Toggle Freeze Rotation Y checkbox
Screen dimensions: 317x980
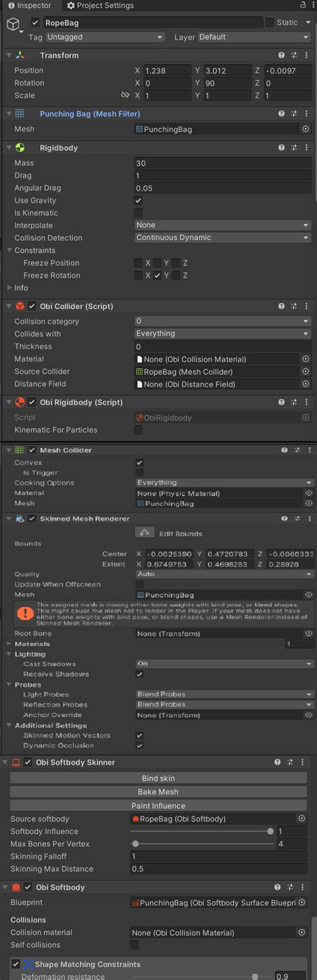[157, 276]
